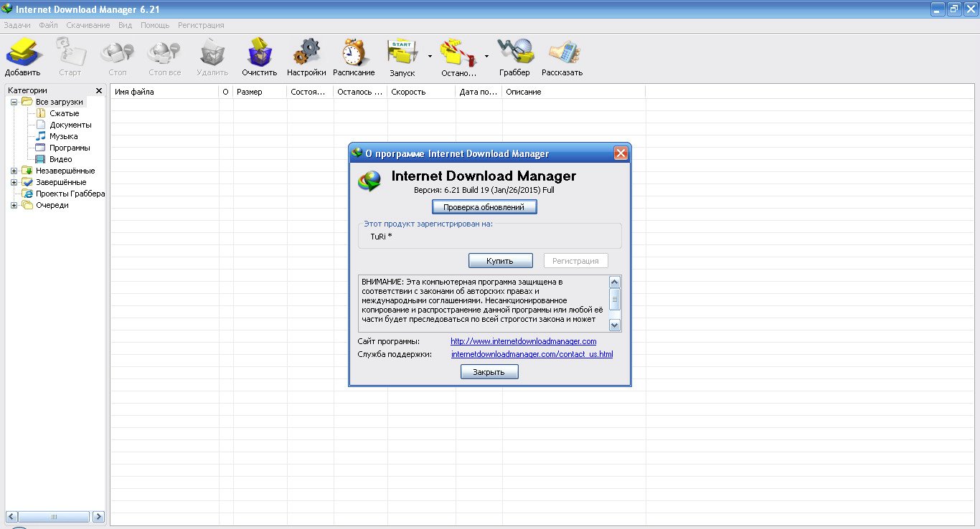Open the Остановить dropdown arrow

coord(486,55)
